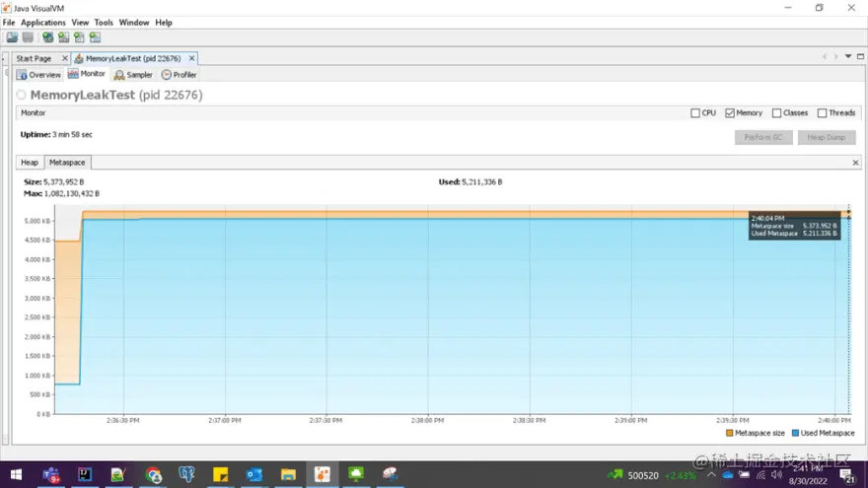This screenshot has width=868, height=488.
Task: Click the last green-plus toolbar icon
Action: point(95,37)
